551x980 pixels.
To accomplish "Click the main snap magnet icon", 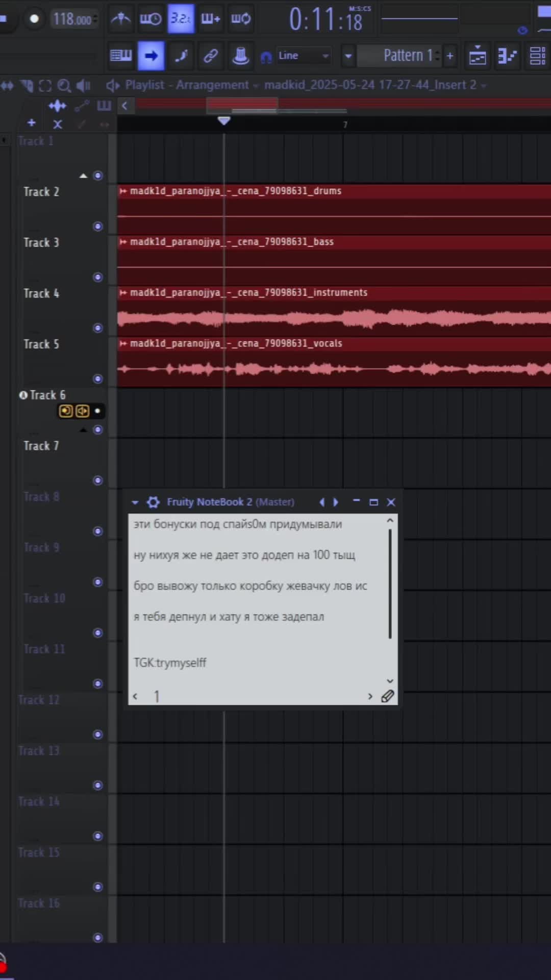I will tap(266, 57).
